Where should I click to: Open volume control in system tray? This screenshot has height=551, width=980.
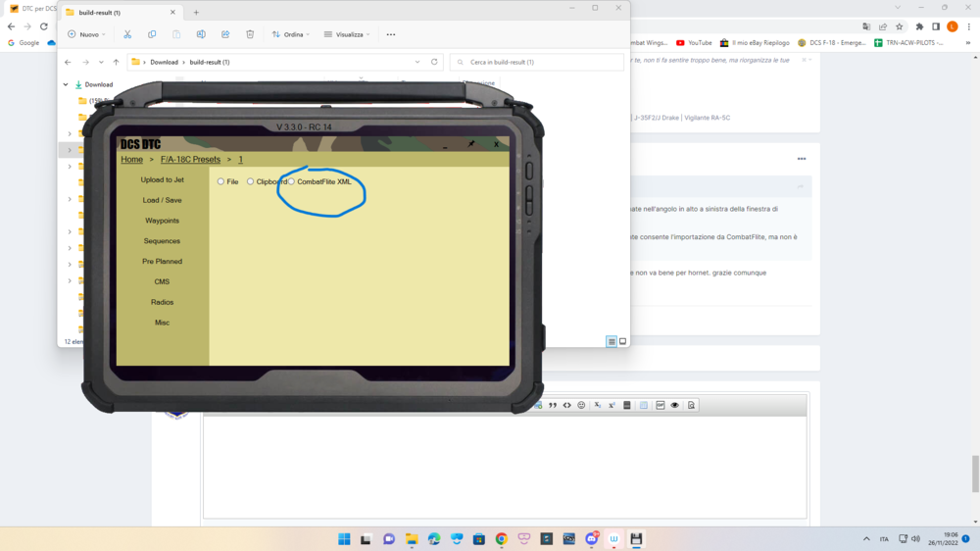pos(915,539)
